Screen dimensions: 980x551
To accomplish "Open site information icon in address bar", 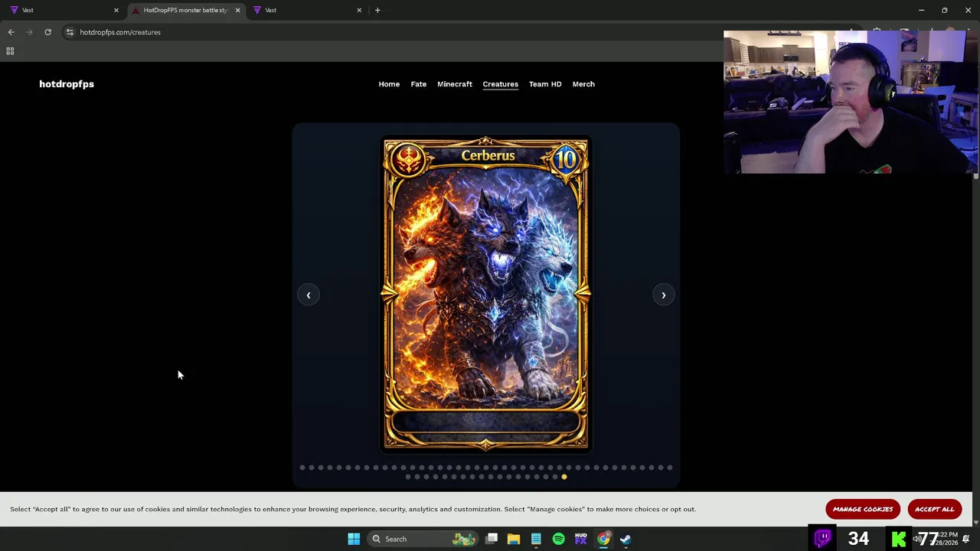I will pos(70,32).
